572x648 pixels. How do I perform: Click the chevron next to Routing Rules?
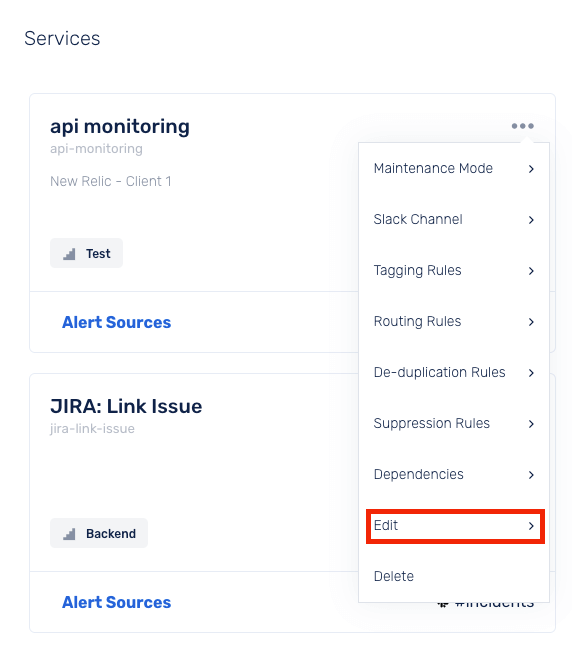pyautogui.click(x=531, y=322)
